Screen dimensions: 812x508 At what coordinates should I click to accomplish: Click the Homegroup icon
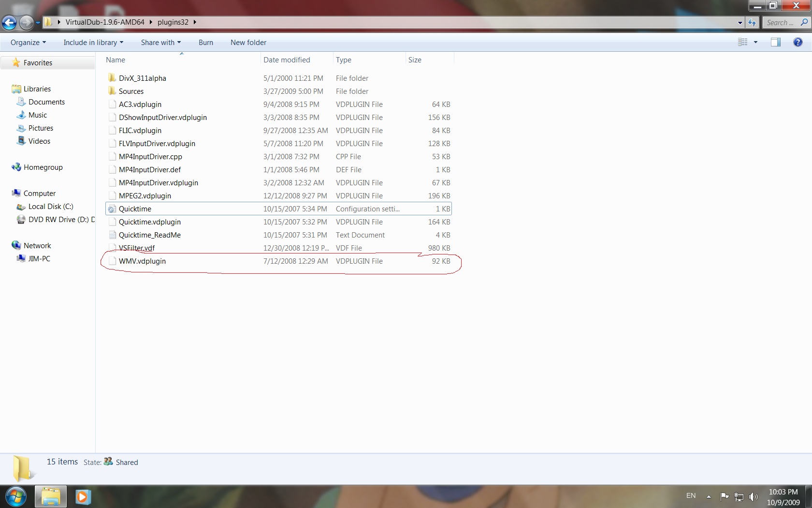[x=16, y=167]
